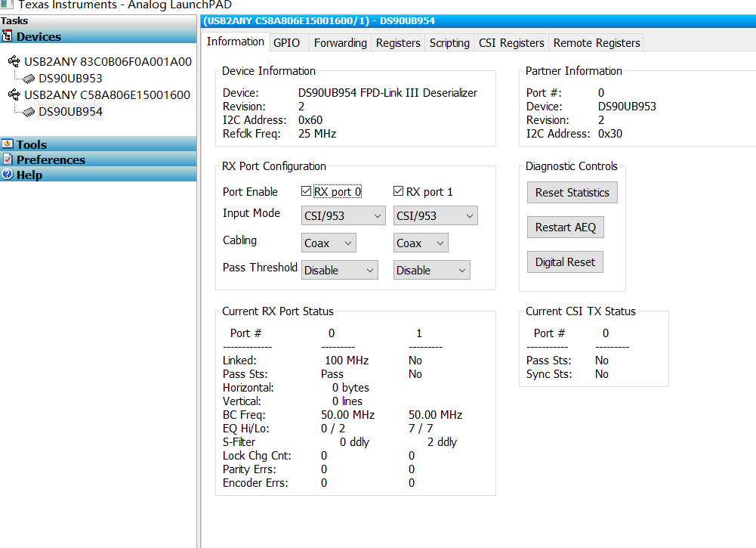Open the CSI Registers tab
The image size is (756, 548).
(x=511, y=43)
